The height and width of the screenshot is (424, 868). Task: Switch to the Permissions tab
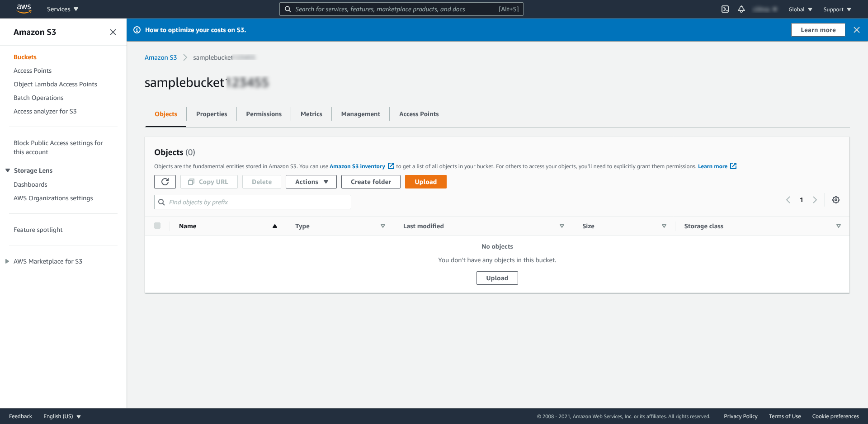[264, 114]
